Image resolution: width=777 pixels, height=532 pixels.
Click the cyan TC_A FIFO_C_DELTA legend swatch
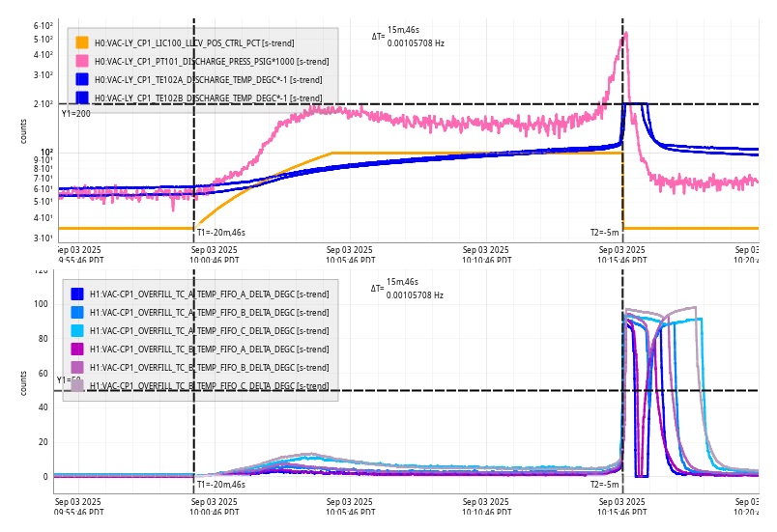click(x=77, y=330)
